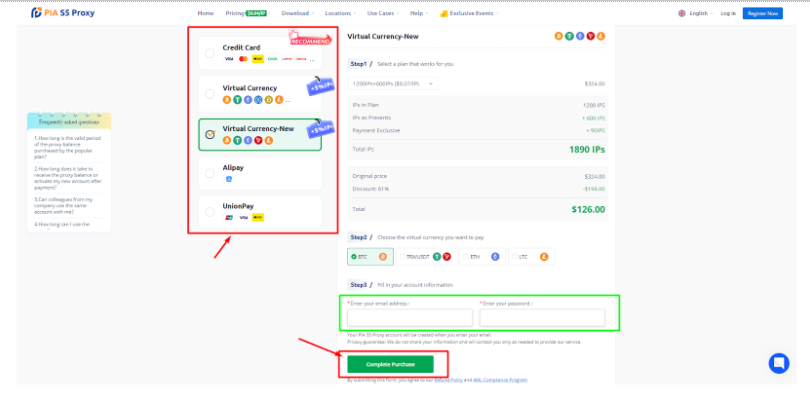Open the English language dropdown
810x396 pixels.
pyautogui.click(x=701, y=13)
